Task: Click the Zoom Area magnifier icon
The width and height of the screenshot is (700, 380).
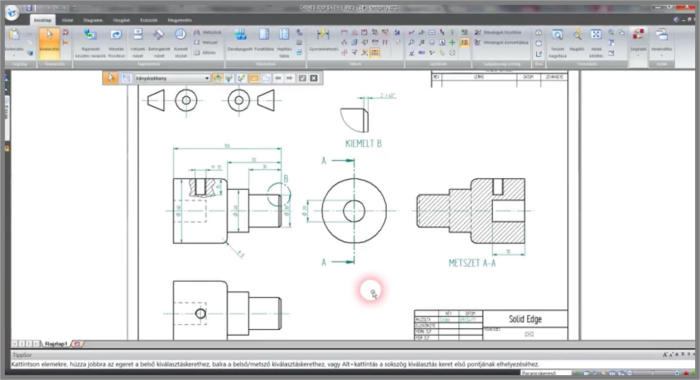Action: 557,43
